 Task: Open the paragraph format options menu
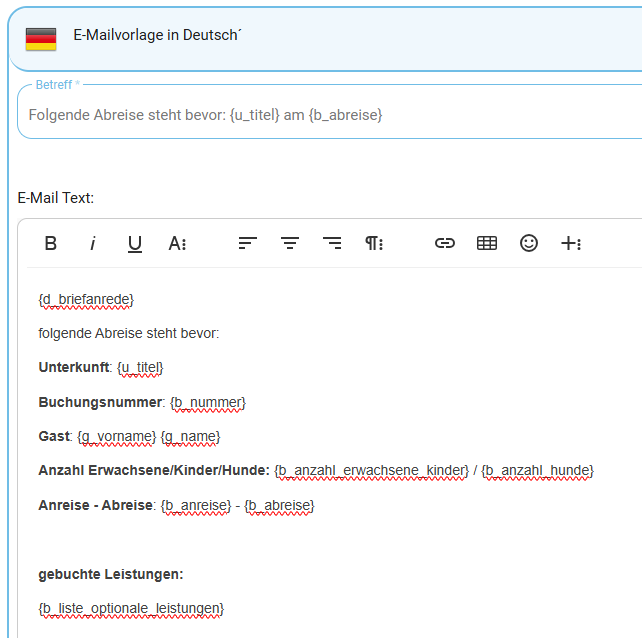(374, 243)
